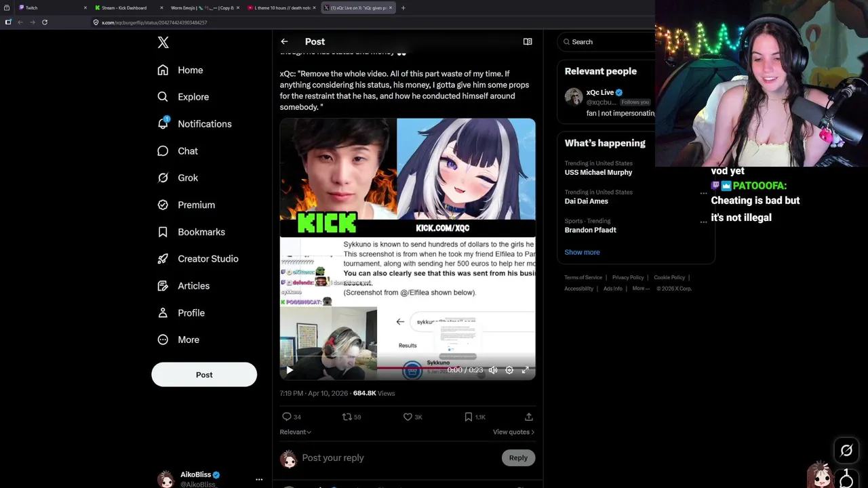The image size is (868, 488).
Task: Click the browser back arrow
Action: click(20, 22)
